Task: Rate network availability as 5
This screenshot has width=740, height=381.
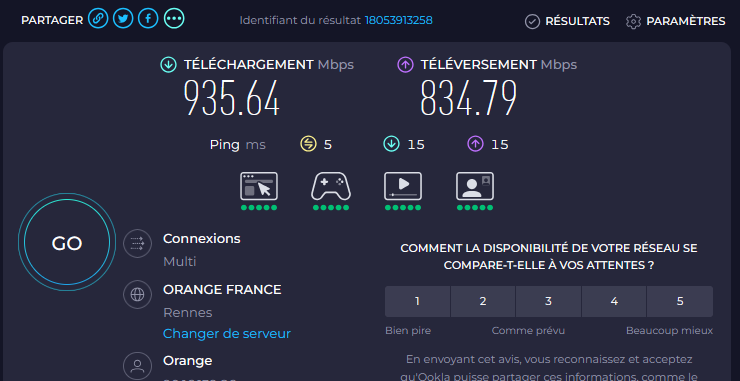Action: tap(680, 301)
